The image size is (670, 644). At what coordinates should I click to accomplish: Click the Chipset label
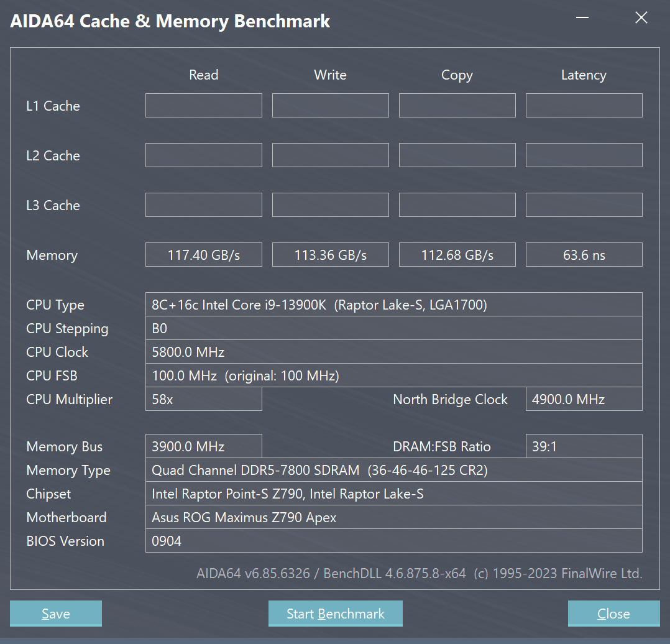[48, 494]
